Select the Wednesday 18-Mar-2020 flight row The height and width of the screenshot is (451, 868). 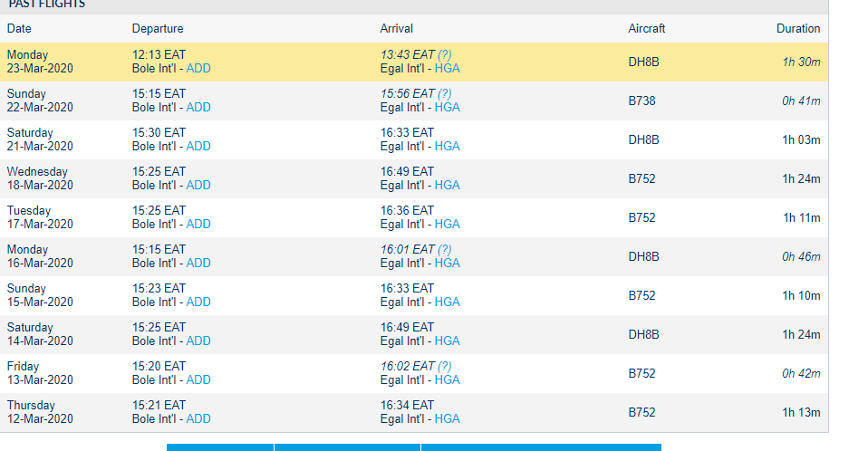(414, 178)
